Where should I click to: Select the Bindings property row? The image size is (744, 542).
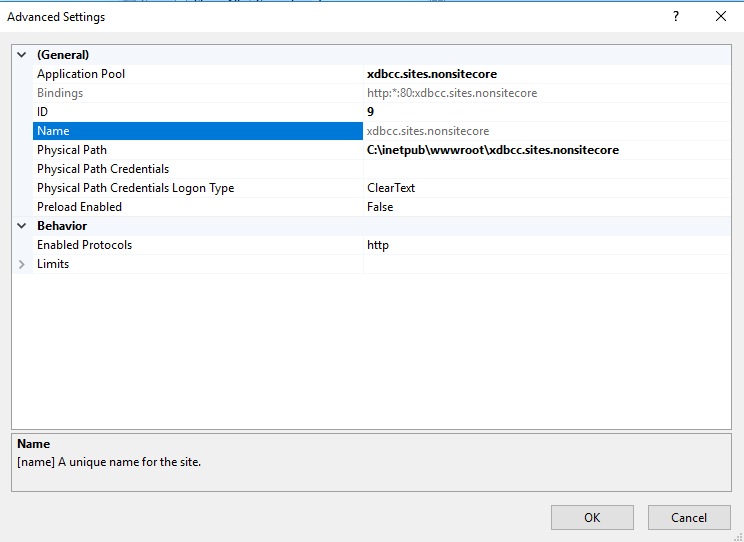pyautogui.click(x=60, y=93)
